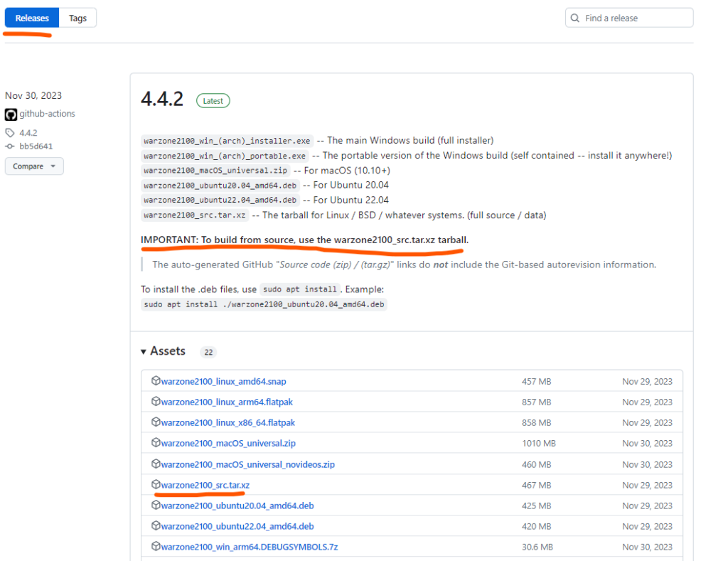The image size is (728, 561).
Task: Click the Assets count badge 22
Action: 208,352
